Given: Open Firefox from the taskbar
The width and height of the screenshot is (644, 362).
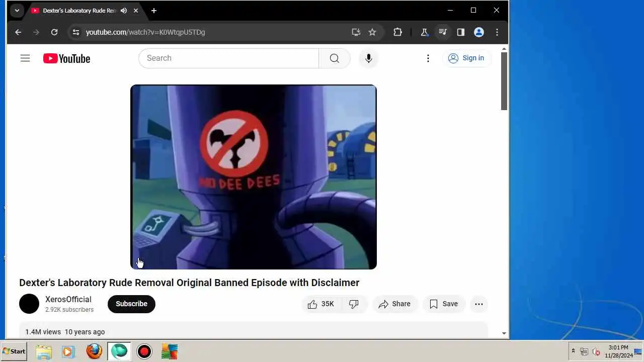Looking at the screenshot, I should pyautogui.click(x=94, y=351).
